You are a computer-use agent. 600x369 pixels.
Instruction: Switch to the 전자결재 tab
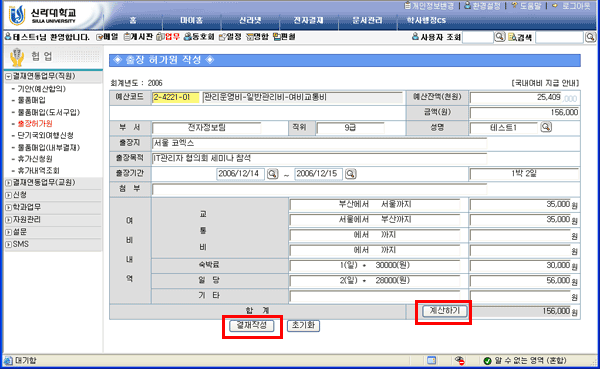[308, 20]
